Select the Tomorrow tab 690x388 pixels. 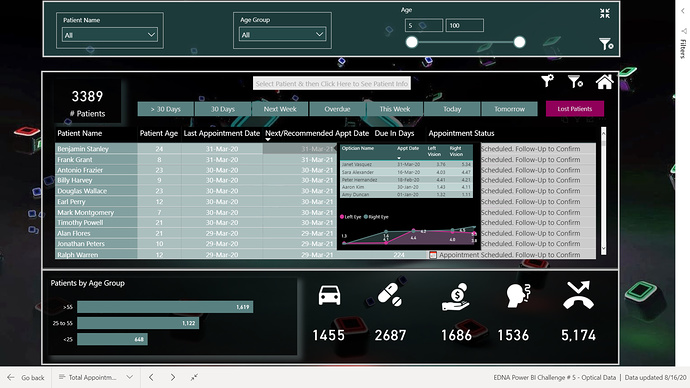pyautogui.click(x=510, y=109)
